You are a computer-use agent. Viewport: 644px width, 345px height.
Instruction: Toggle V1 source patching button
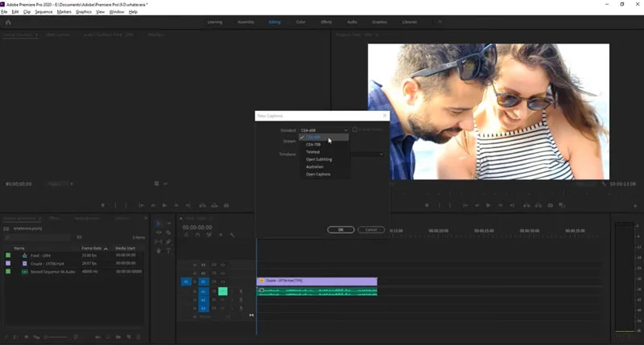click(186, 281)
